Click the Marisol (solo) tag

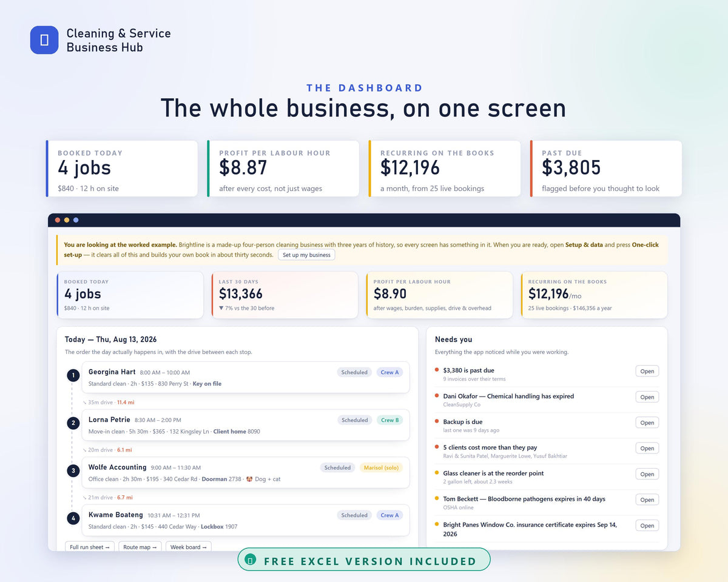(381, 467)
